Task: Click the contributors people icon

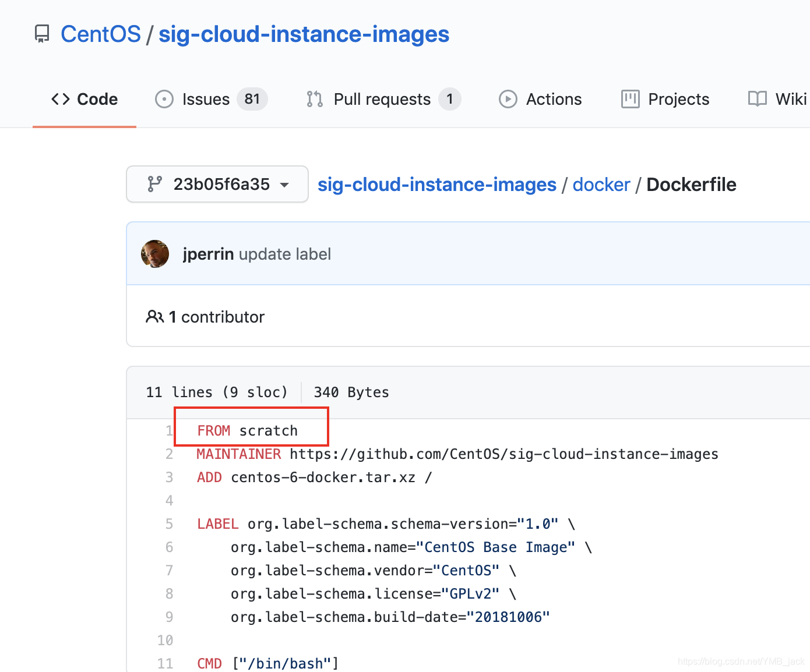Action: [x=154, y=317]
